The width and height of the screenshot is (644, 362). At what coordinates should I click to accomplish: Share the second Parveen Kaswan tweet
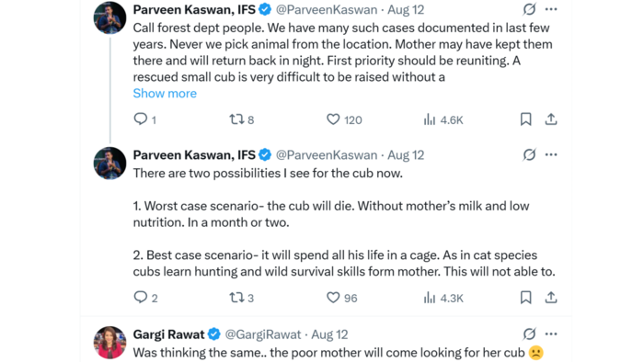click(x=551, y=298)
